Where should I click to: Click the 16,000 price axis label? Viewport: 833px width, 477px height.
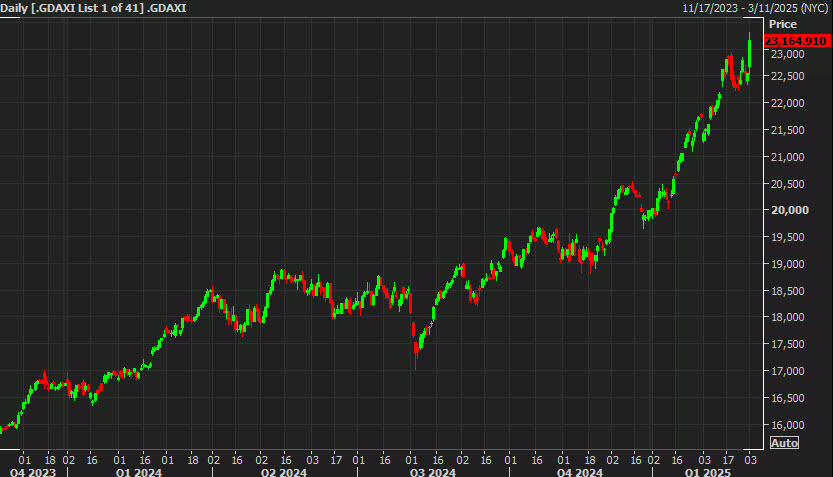point(787,425)
